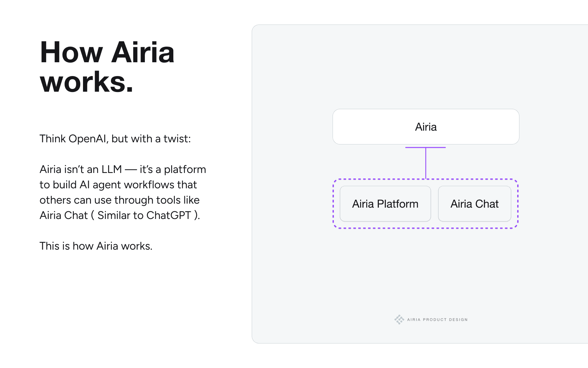Click 'others can use through tools like' line
The image size is (588, 368).
119,200
